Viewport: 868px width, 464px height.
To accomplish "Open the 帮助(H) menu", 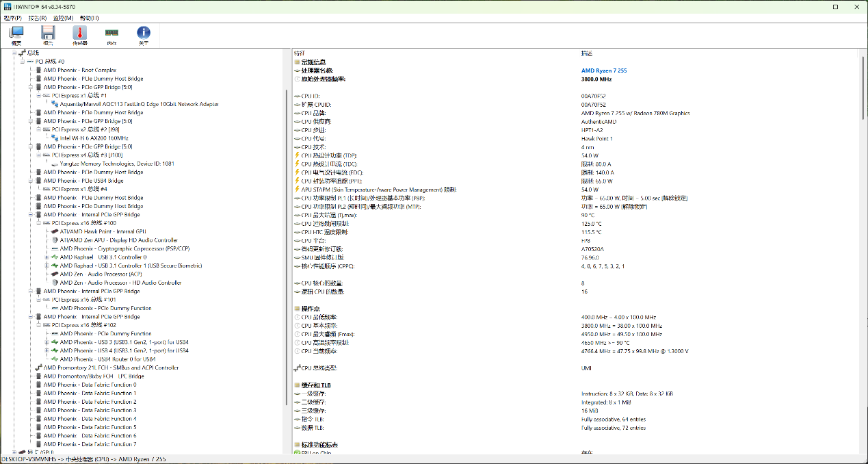I will point(89,18).
